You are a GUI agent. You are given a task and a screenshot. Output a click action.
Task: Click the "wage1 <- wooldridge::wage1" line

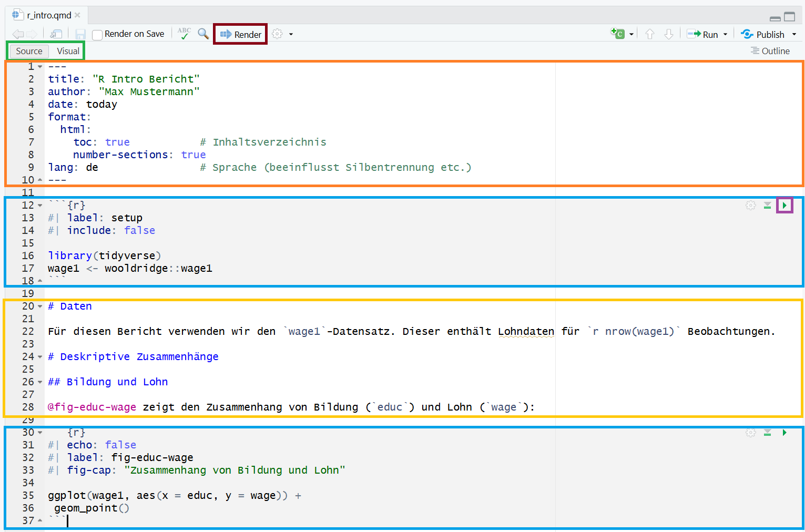pyautogui.click(x=130, y=268)
